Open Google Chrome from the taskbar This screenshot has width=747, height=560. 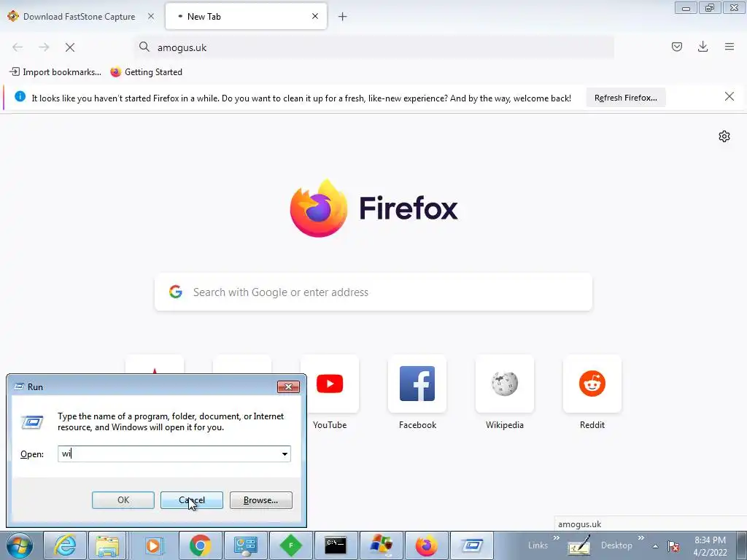[200, 545]
